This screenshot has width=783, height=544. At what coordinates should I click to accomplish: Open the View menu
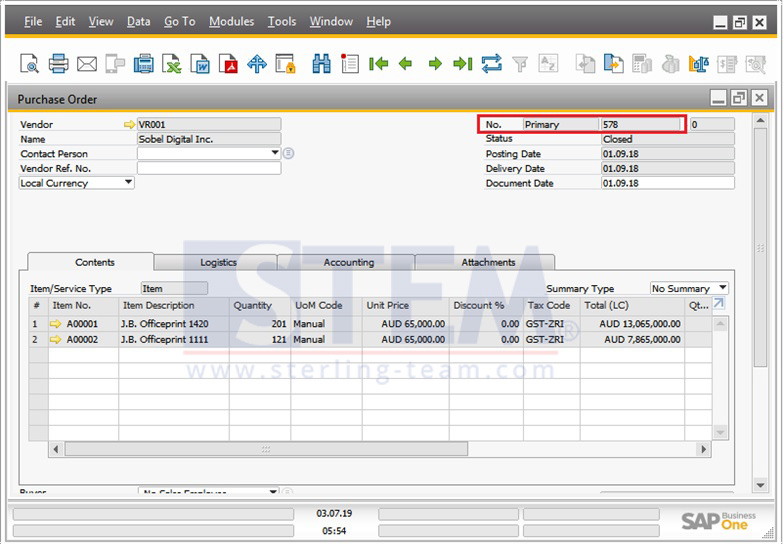click(x=101, y=21)
